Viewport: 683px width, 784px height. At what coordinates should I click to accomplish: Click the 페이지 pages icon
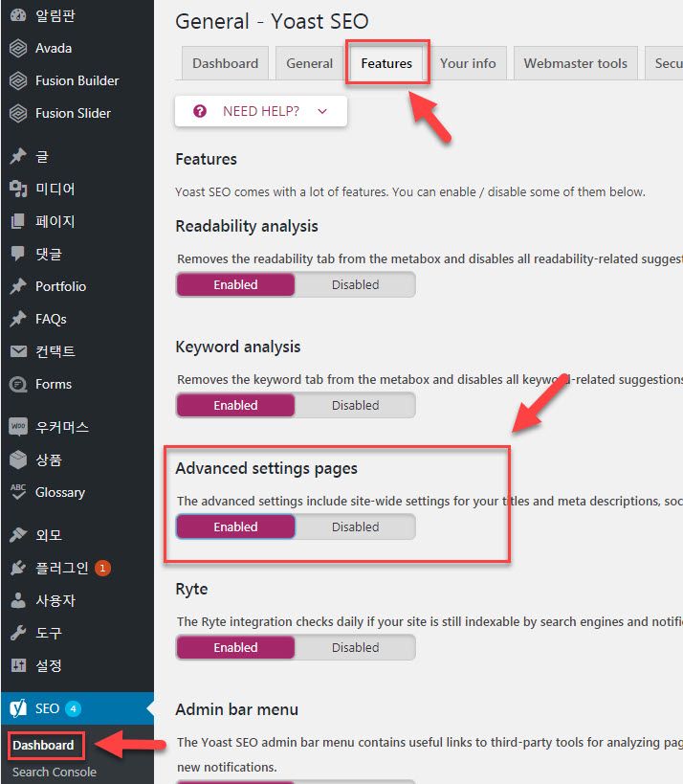click(x=18, y=221)
